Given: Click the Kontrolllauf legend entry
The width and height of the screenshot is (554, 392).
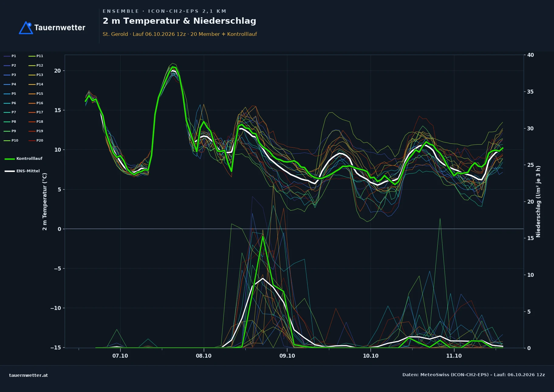Looking at the screenshot, I should 24,159.
